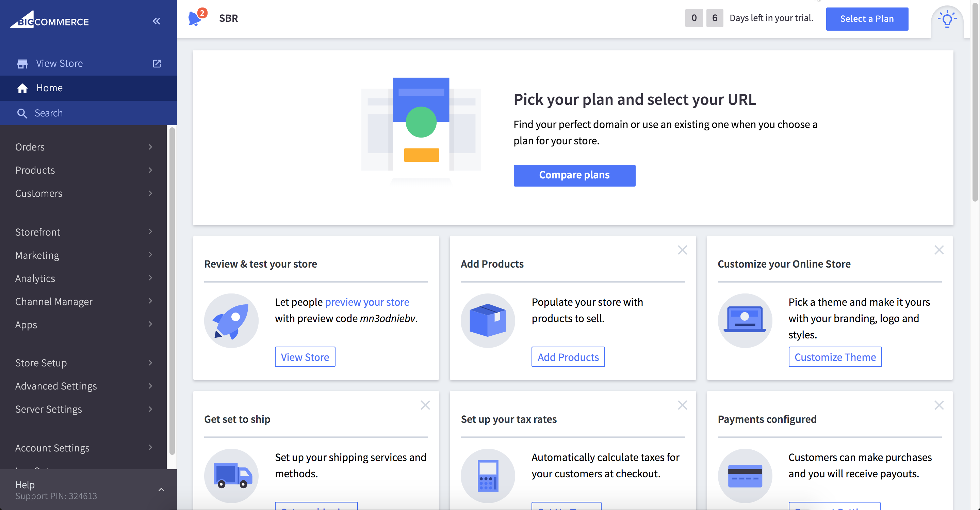The image size is (980, 510).
Task: Click 'Days left in your trial.' text
Action: [771, 18]
